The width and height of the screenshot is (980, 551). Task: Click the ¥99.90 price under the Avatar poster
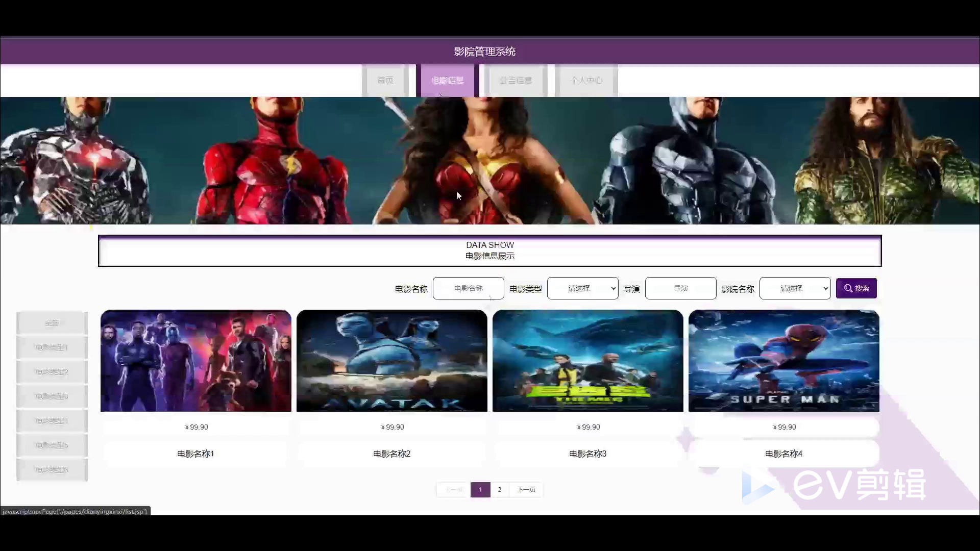click(392, 427)
